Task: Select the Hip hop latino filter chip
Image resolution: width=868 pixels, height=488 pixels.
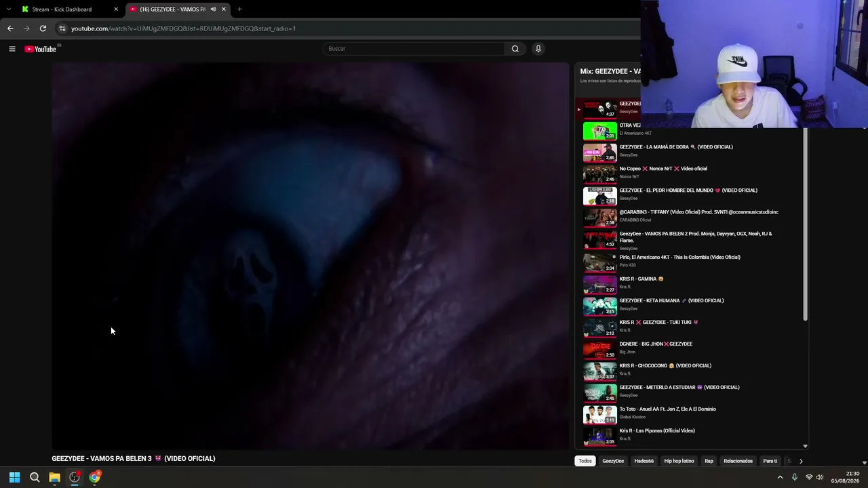Action: (679, 461)
